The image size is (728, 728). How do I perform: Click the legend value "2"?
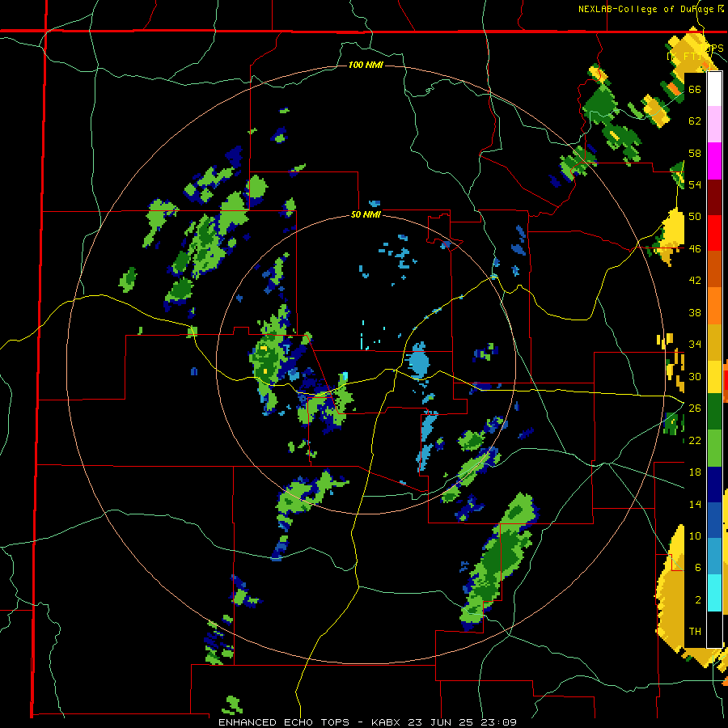[x=698, y=599]
